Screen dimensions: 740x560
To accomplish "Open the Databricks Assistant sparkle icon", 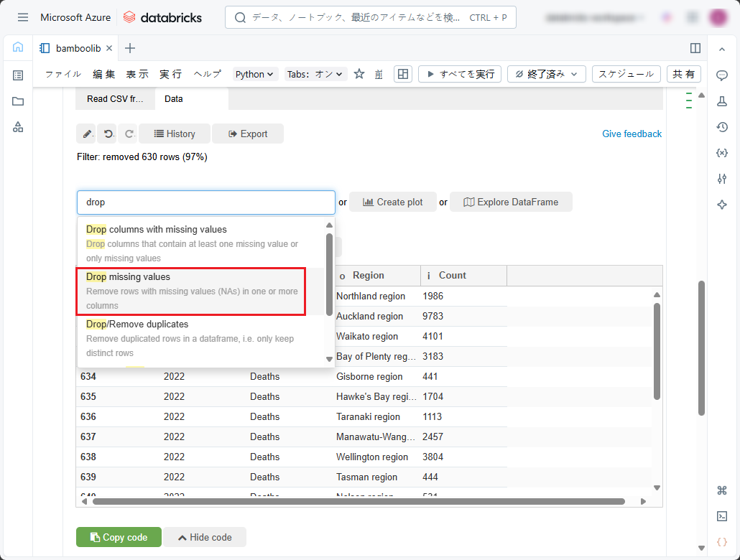I will [x=722, y=205].
